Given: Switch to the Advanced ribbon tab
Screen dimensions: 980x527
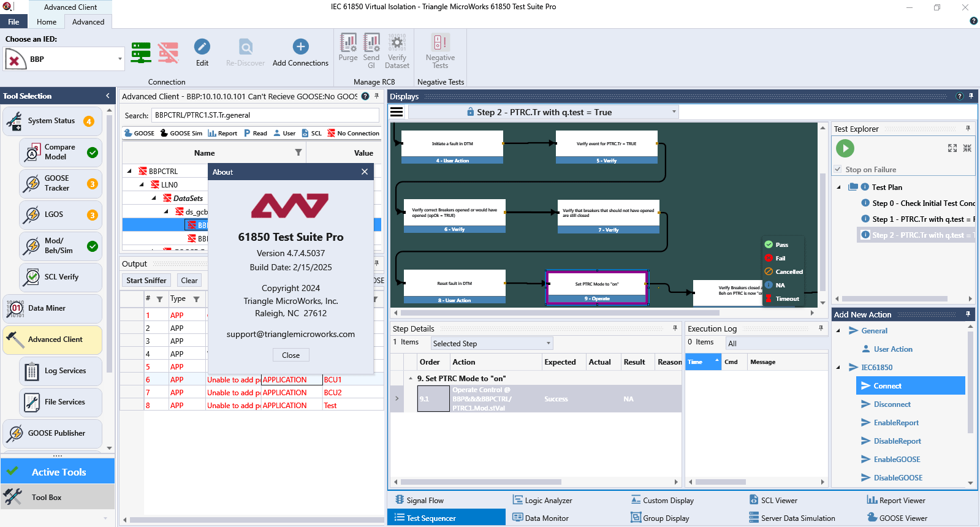Looking at the screenshot, I should pyautogui.click(x=88, y=21).
